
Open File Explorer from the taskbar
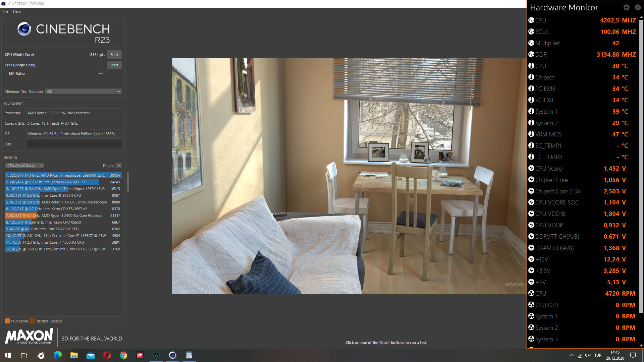click(74, 355)
